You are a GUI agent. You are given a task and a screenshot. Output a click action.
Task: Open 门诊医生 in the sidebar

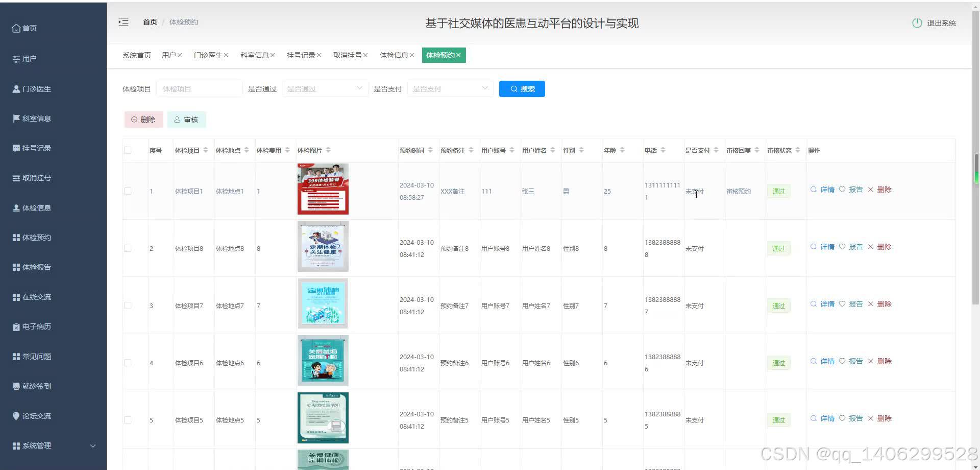click(54, 89)
